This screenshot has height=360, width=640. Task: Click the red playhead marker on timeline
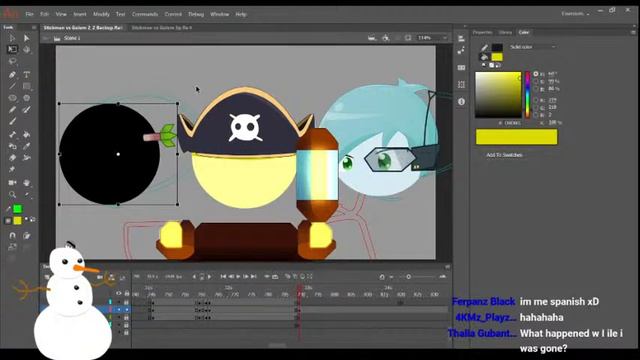pyautogui.click(x=300, y=289)
